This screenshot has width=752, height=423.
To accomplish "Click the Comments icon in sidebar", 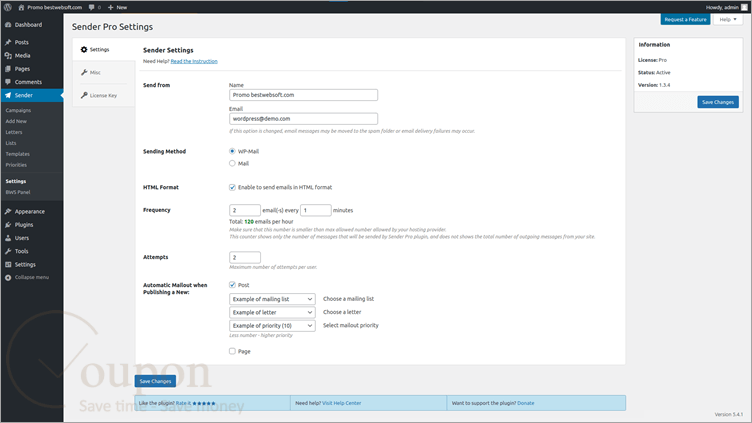I will pyautogui.click(x=8, y=82).
